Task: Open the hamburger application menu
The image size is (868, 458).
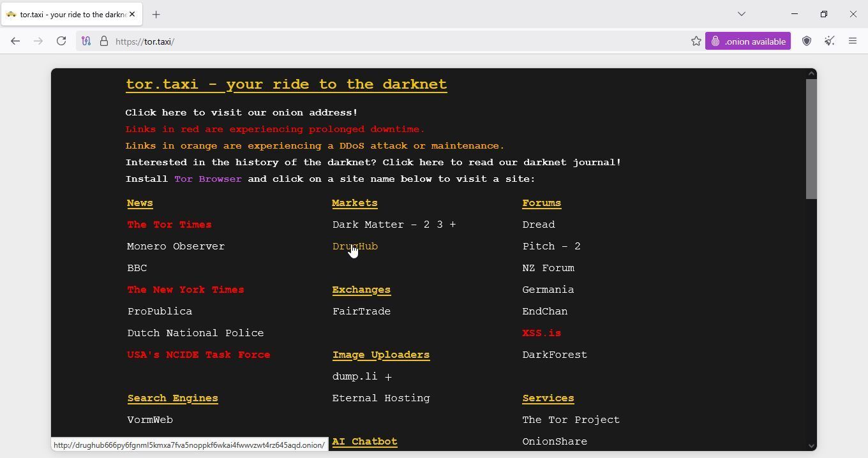Action: (x=853, y=41)
